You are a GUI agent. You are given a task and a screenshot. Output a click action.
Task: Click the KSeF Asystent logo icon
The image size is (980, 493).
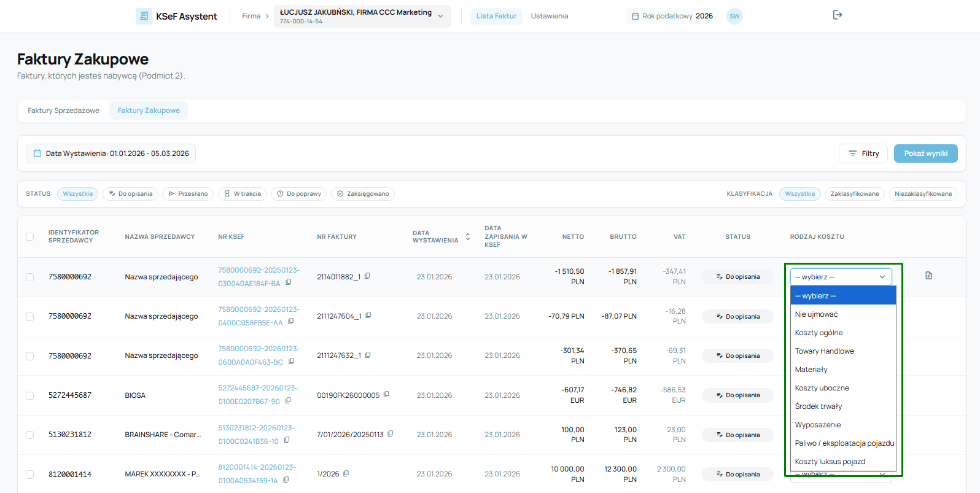pyautogui.click(x=144, y=17)
